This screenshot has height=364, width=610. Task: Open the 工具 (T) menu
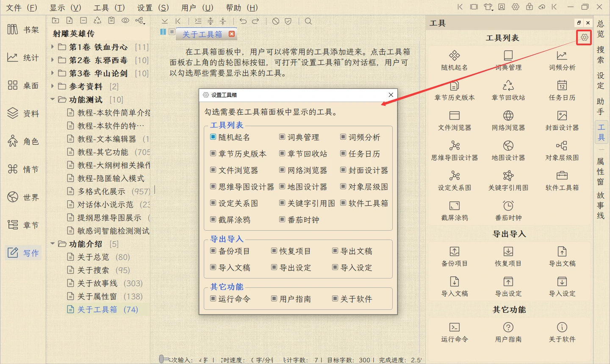click(109, 8)
